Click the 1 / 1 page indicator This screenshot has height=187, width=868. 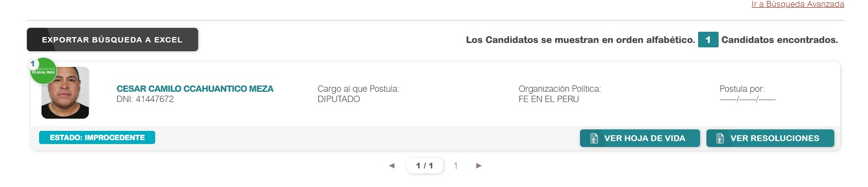coord(425,166)
